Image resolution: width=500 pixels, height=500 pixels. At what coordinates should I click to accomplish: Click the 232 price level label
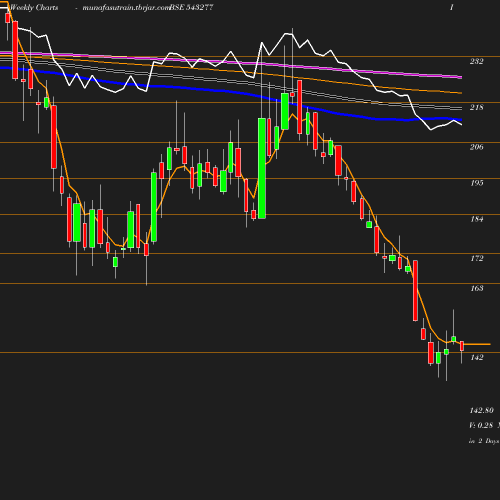(x=476, y=61)
